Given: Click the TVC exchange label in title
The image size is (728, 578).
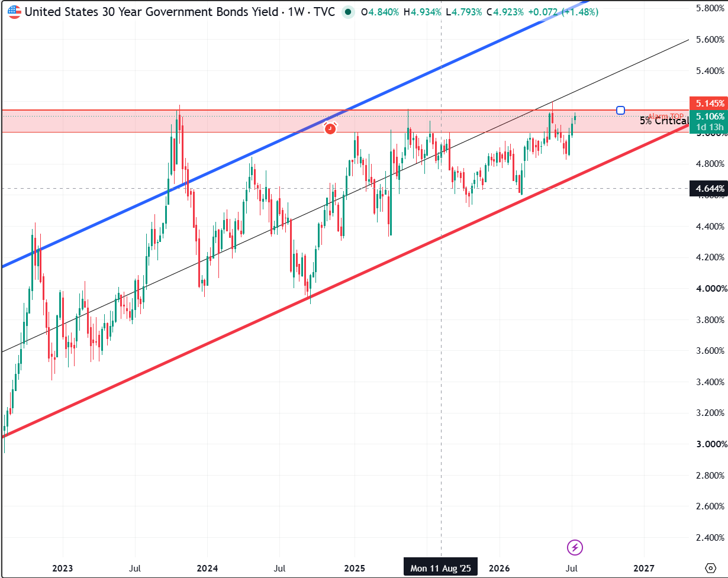Looking at the screenshot, I should pyautogui.click(x=323, y=12).
